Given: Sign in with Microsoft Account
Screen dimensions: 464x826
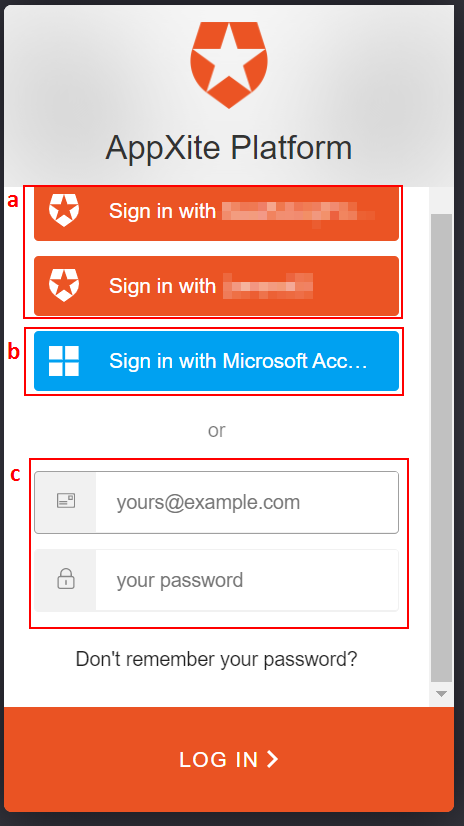Looking at the screenshot, I should tap(216, 361).
